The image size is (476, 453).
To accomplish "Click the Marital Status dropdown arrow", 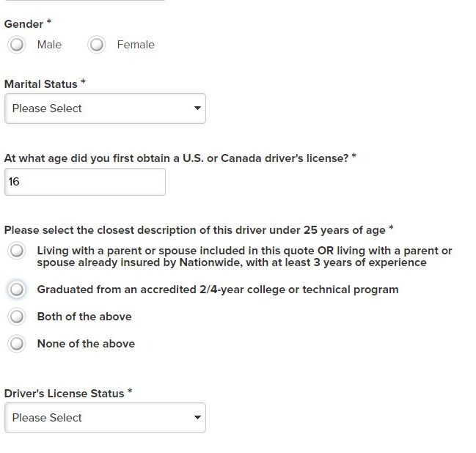I will [197, 108].
